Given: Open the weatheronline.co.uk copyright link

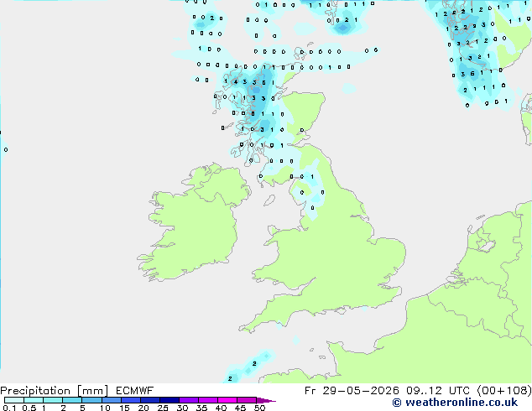Looking at the screenshot, I should [455, 403].
